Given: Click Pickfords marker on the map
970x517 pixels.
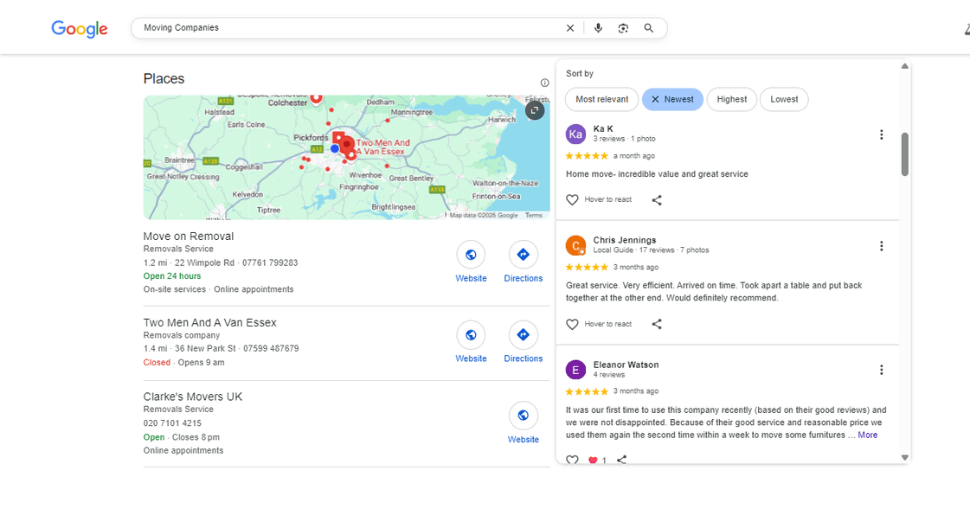Looking at the screenshot, I should [x=338, y=137].
